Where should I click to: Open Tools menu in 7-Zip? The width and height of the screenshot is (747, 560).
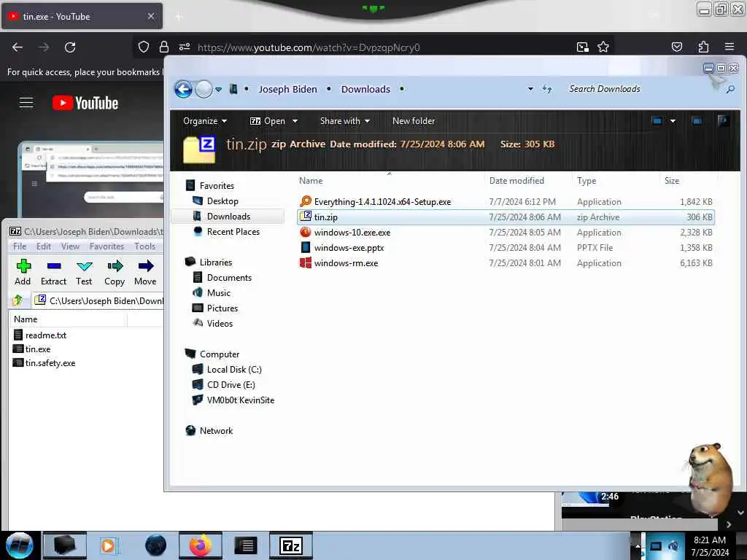[145, 246]
